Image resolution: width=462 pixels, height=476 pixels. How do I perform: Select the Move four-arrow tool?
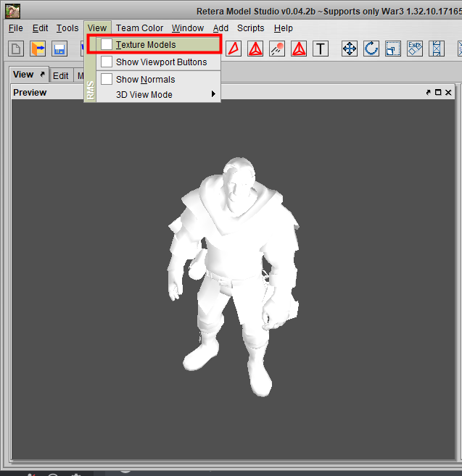350,49
